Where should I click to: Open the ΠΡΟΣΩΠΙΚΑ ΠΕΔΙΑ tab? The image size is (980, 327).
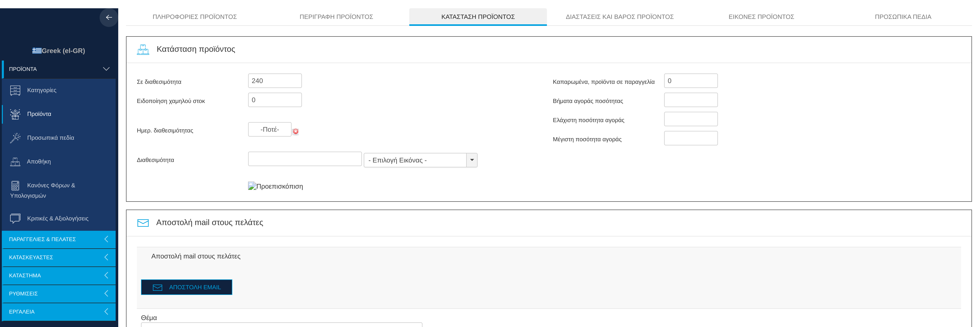pos(903,17)
